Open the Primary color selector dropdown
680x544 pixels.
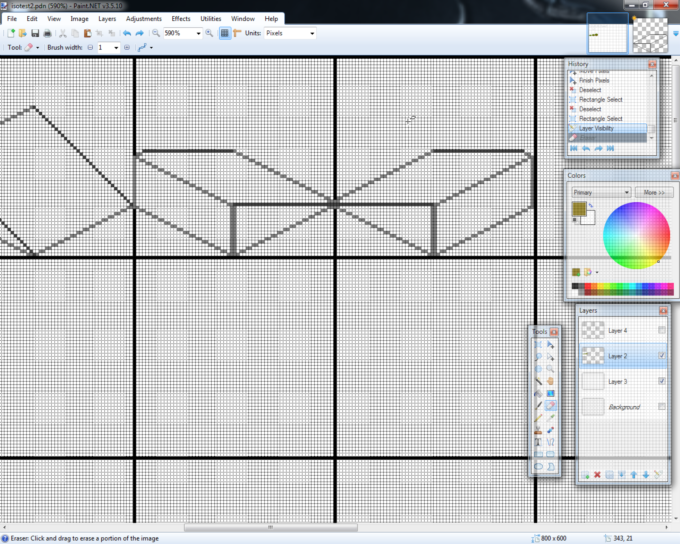coord(601,192)
